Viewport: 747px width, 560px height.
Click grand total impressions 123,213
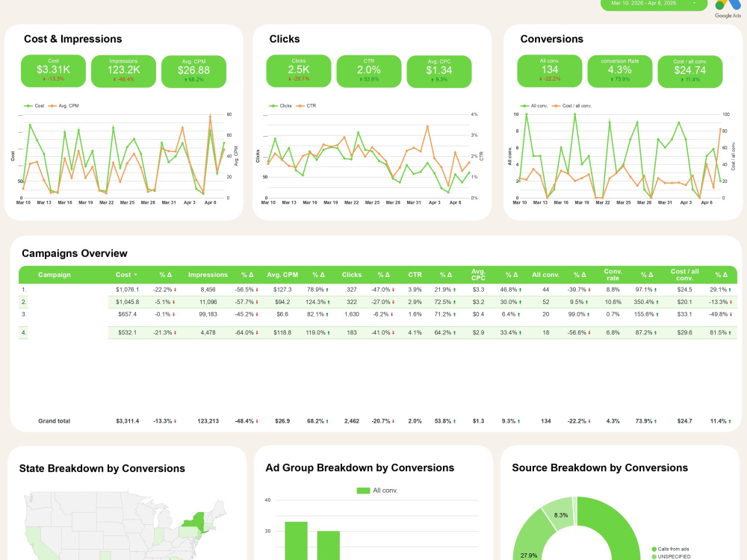pyautogui.click(x=208, y=421)
